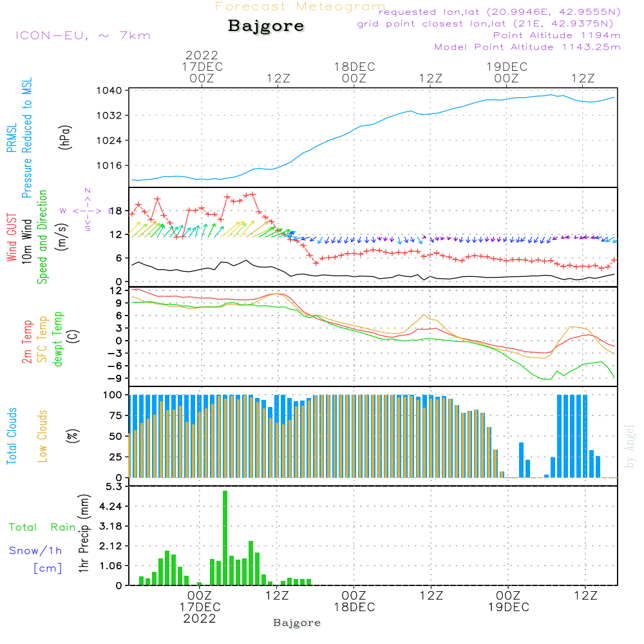
Task: Select the bold 'Bajgore' chart title
Action: coord(266,26)
